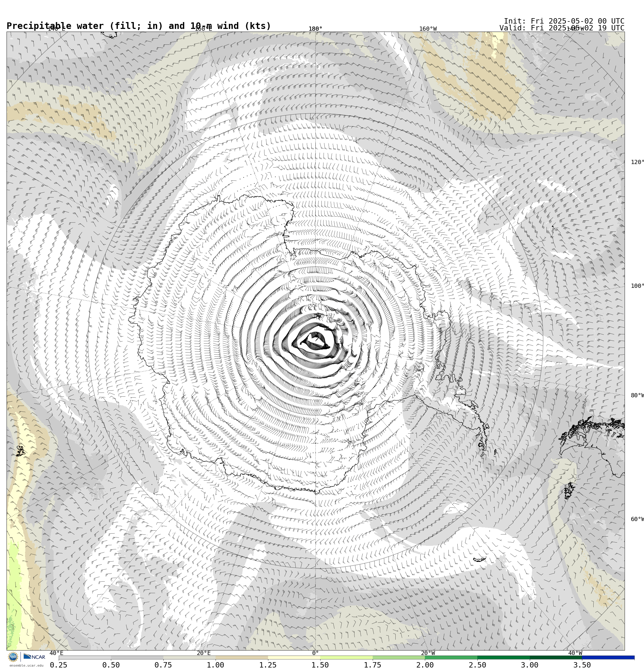Click the 100° longitude label on right edge

point(637,286)
